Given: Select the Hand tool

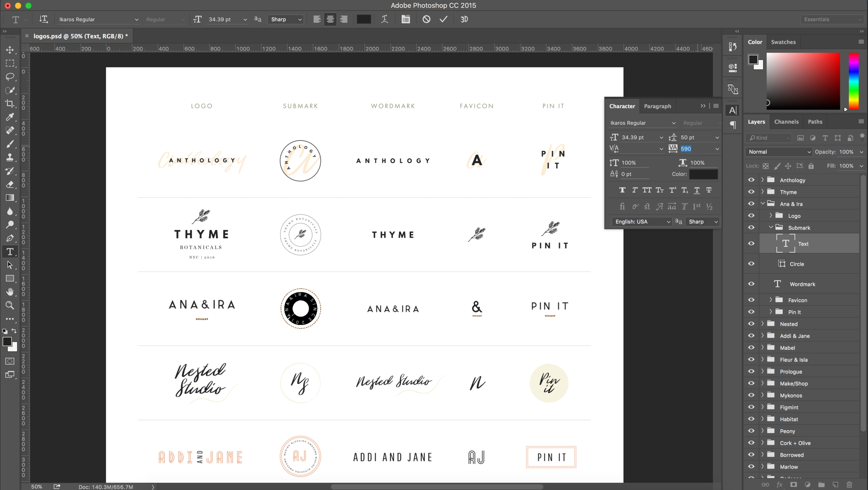Looking at the screenshot, I should click(10, 292).
